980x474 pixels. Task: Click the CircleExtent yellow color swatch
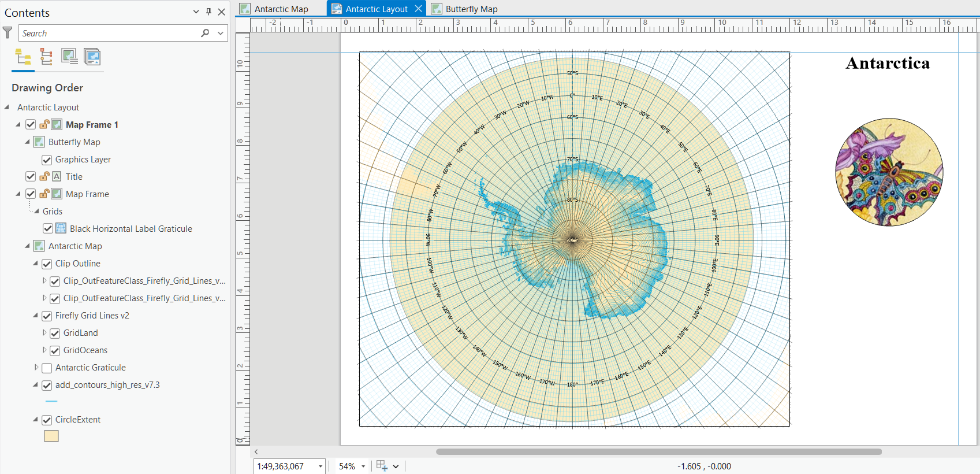coord(51,436)
